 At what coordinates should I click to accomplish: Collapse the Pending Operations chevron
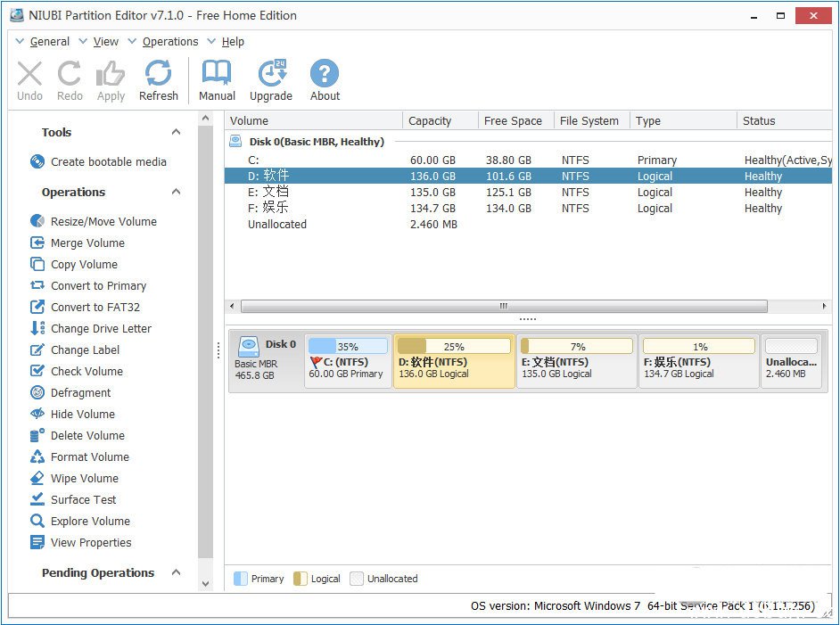click(176, 573)
